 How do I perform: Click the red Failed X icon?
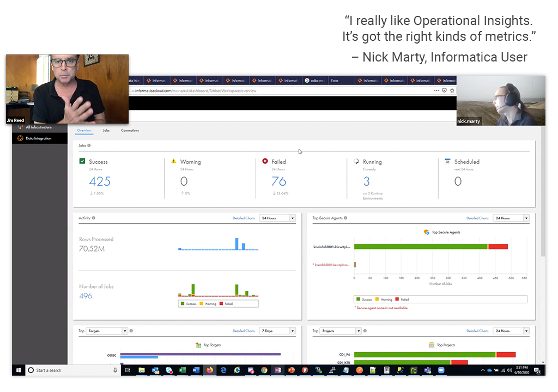coord(265,161)
